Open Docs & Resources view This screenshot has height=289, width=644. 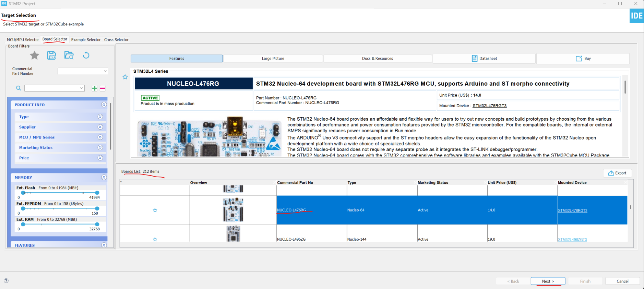tap(378, 59)
